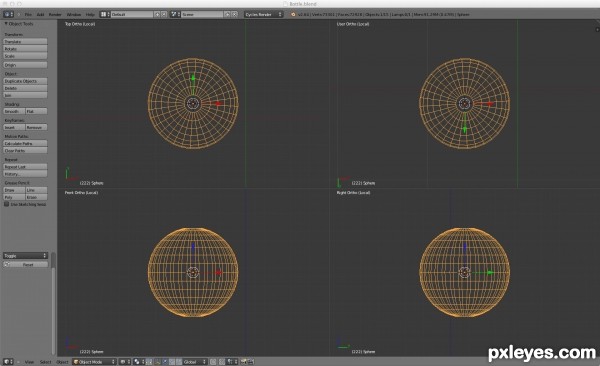Open the Object Mode dropdown
The height and width of the screenshot is (366, 600).
(94, 361)
